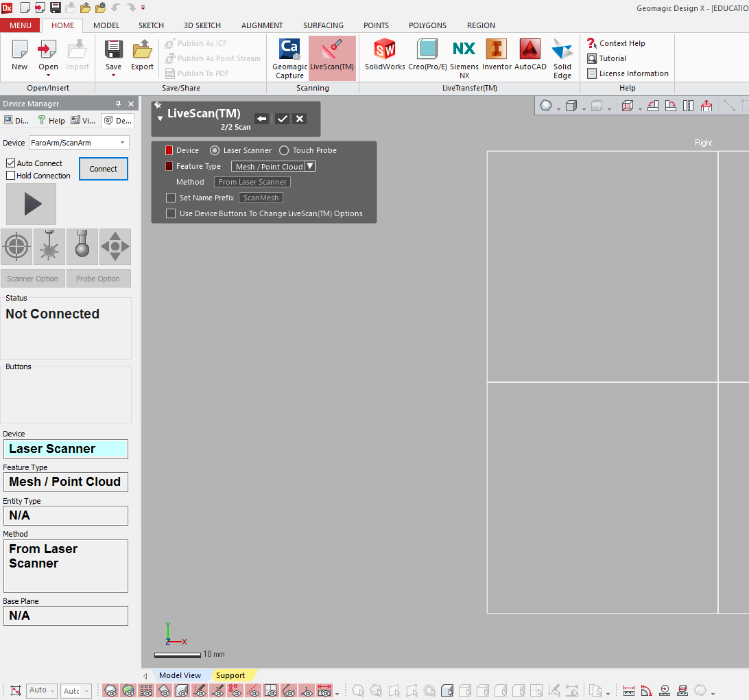Click measure section icon in bottom toolbar
The height and width of the screenshot is (700, 749).
(682, 690)
